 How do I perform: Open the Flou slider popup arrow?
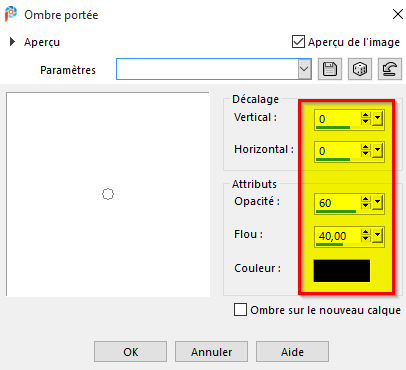click(x=377, y=236)
